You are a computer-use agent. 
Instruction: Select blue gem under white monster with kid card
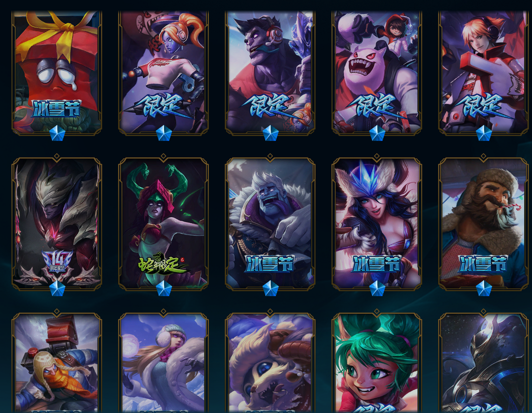[377, 133]
